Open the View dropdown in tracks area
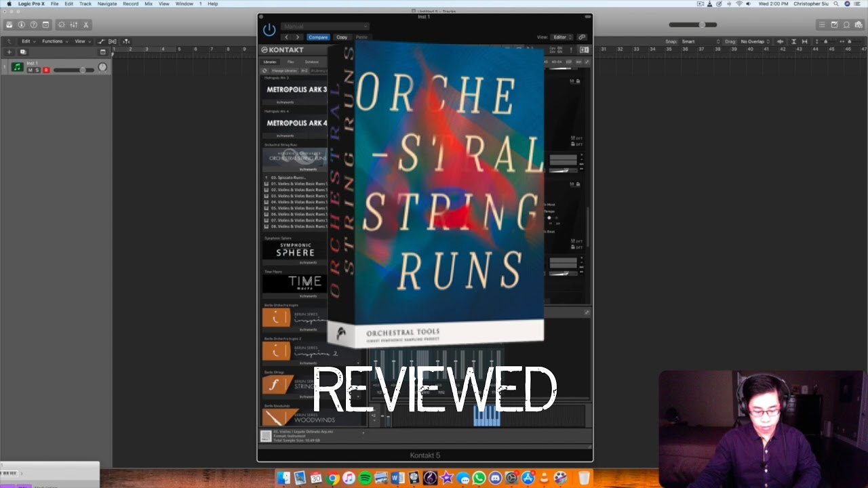The width and height of the screenshot is (868, 488). pos(81,41)
